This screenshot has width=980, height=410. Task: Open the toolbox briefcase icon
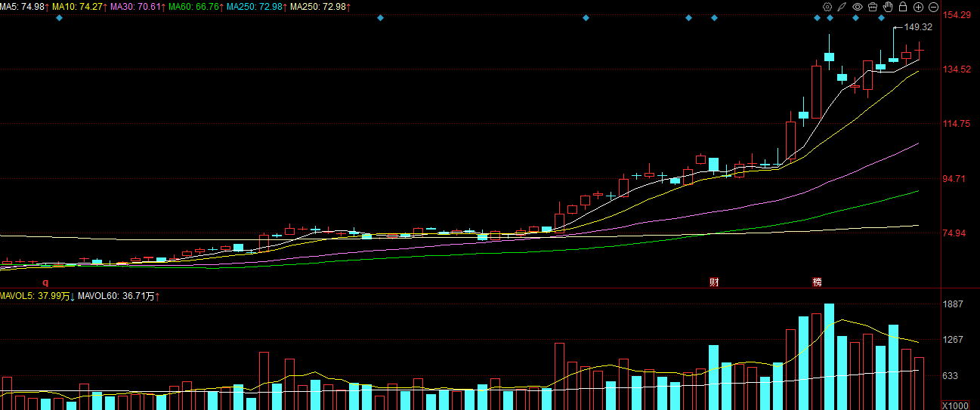click(x=873, y=7)
